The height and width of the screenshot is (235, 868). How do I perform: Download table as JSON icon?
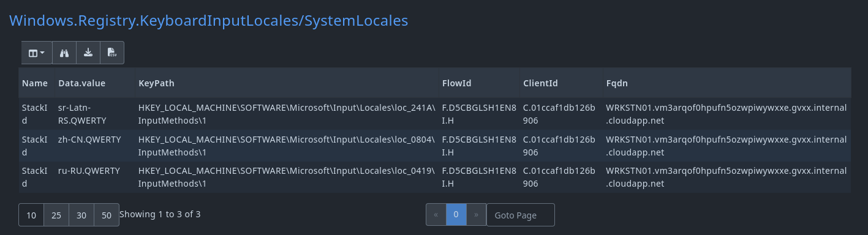click(88, 53)
